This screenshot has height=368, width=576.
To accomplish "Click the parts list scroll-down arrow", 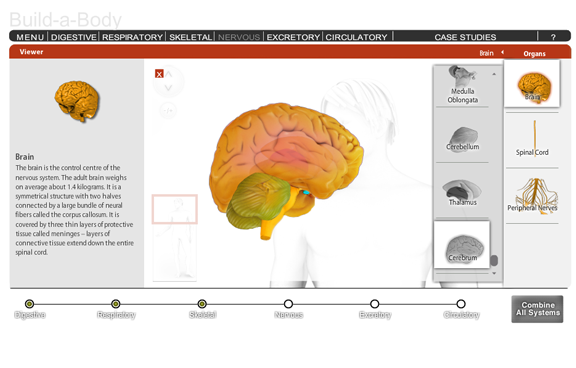I will 494,273.
